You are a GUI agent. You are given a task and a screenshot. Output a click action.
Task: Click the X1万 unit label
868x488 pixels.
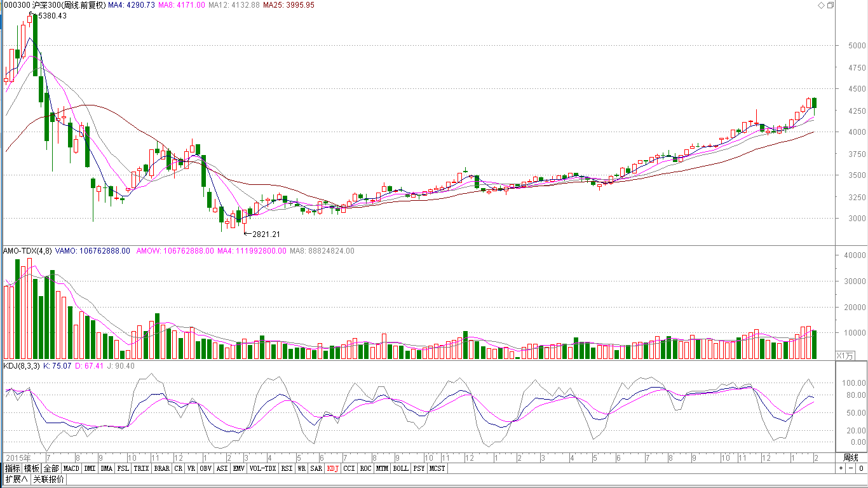(x=845, y=355)
